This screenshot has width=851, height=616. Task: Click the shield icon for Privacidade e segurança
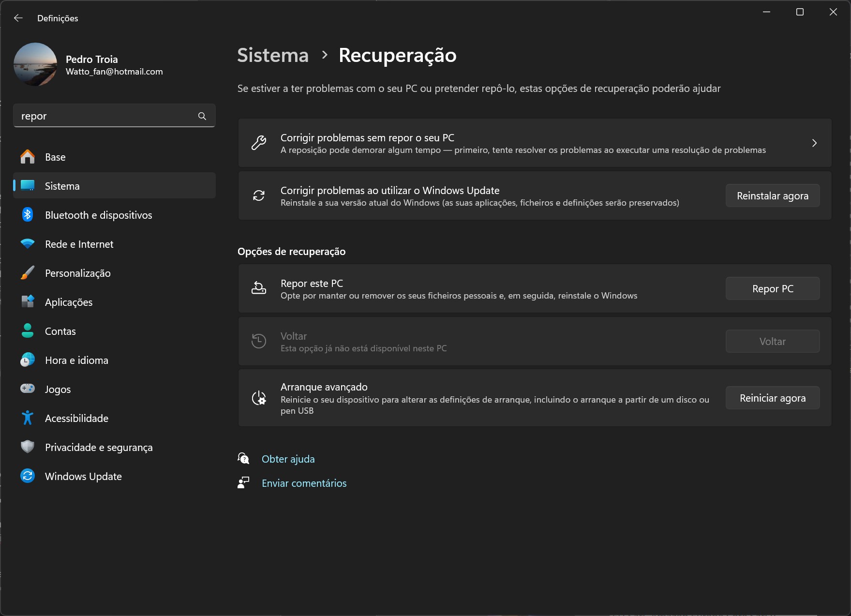click(28, 447)
